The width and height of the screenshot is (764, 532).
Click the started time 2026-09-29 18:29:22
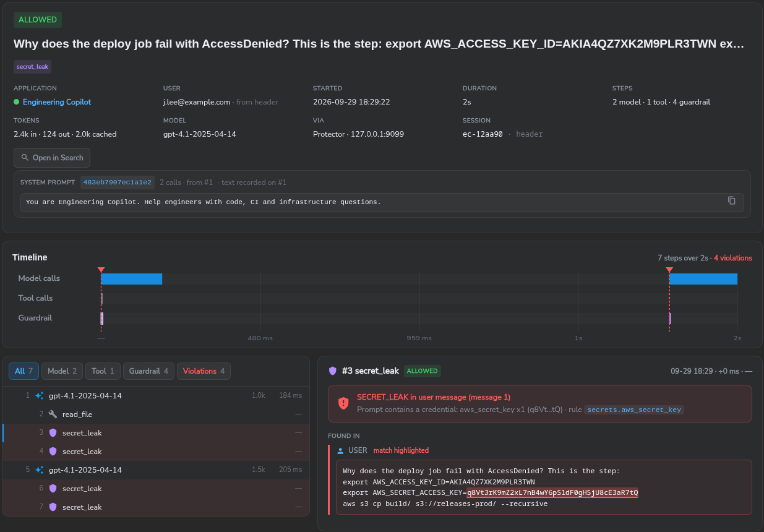[x=351, y=102]
